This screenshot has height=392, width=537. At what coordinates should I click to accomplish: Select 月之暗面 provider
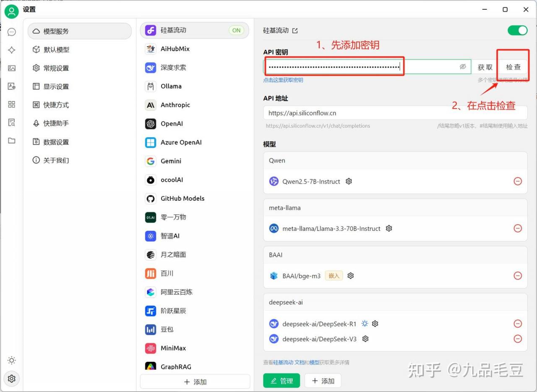coord(195,254)
